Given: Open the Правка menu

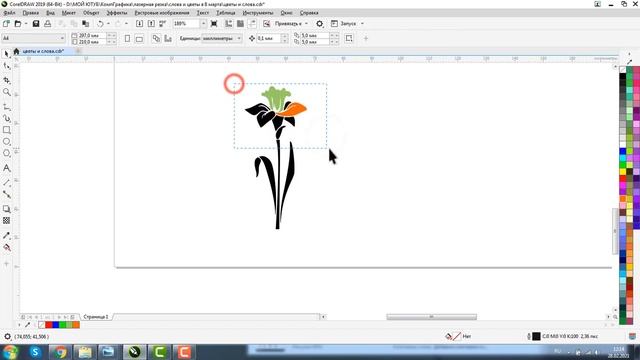Looking at the screenshot, I should coord(31,13).
